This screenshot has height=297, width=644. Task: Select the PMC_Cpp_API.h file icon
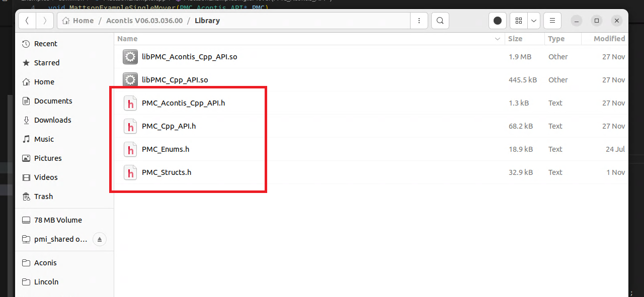coord(130,126)
